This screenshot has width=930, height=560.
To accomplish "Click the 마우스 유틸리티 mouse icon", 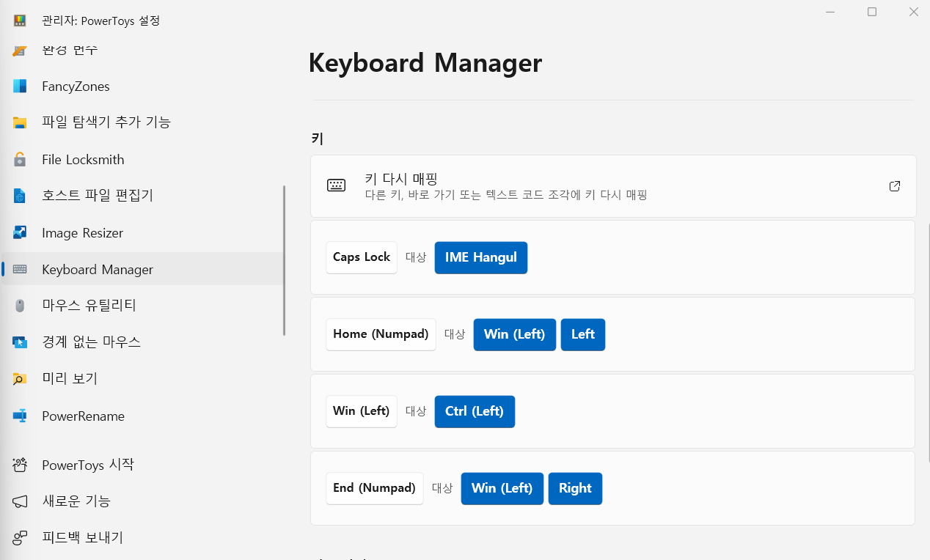I will (20, 306).
